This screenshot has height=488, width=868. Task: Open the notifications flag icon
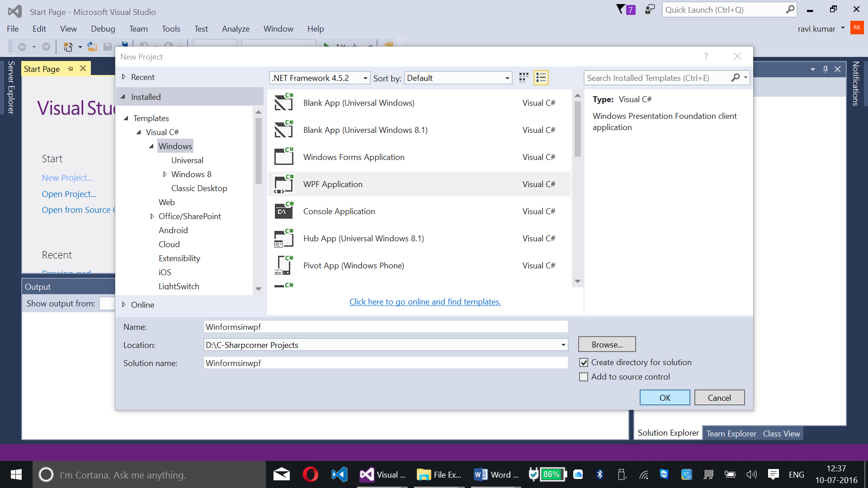coord(626,9)
